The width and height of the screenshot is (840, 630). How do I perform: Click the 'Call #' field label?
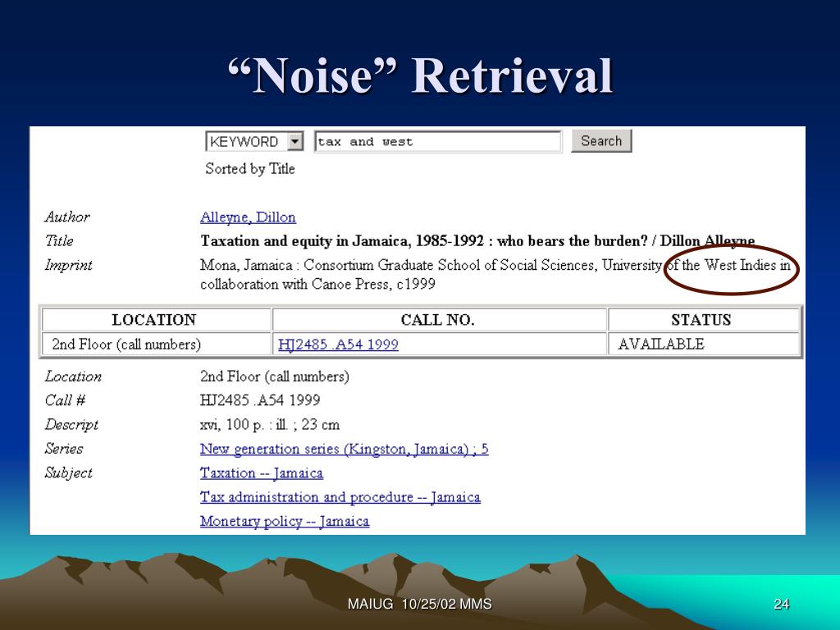(65, 400)
